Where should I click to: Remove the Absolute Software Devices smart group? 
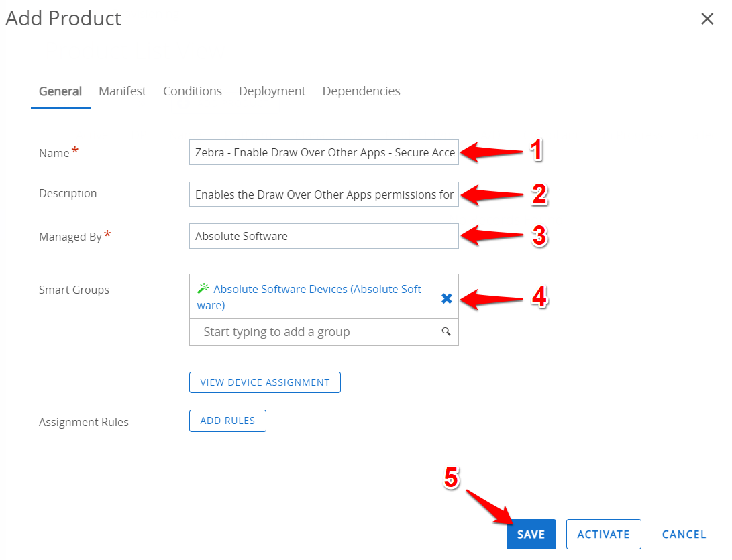coord(447,298)
